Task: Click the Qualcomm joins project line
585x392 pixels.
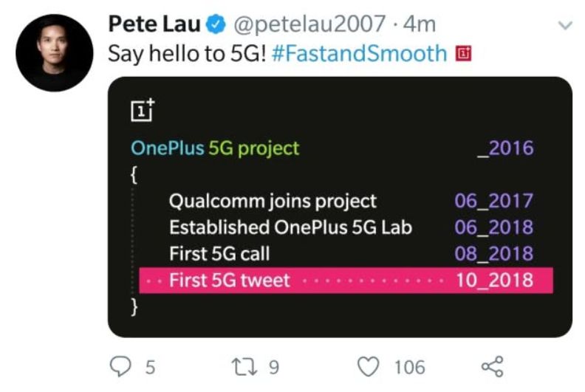Action: coord(273,202)
